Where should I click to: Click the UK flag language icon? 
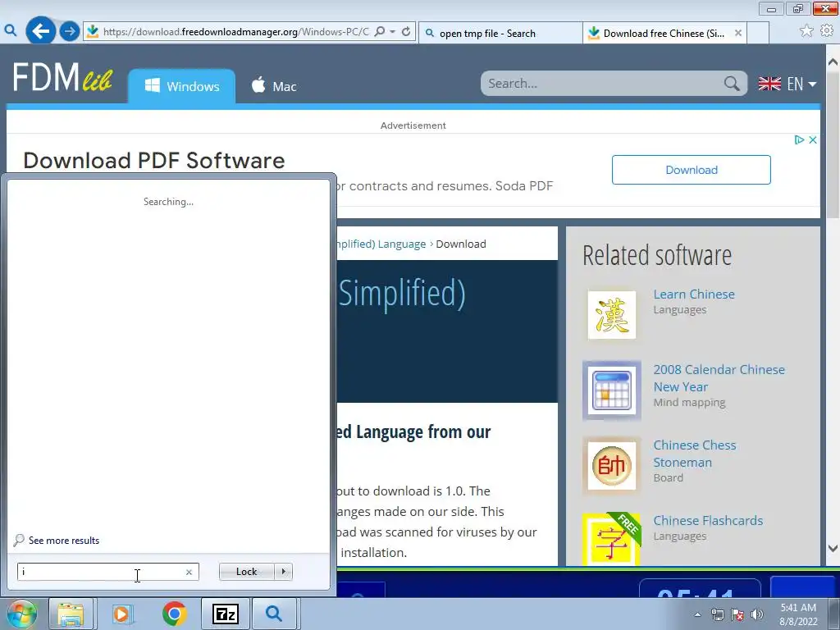(769, 84)
